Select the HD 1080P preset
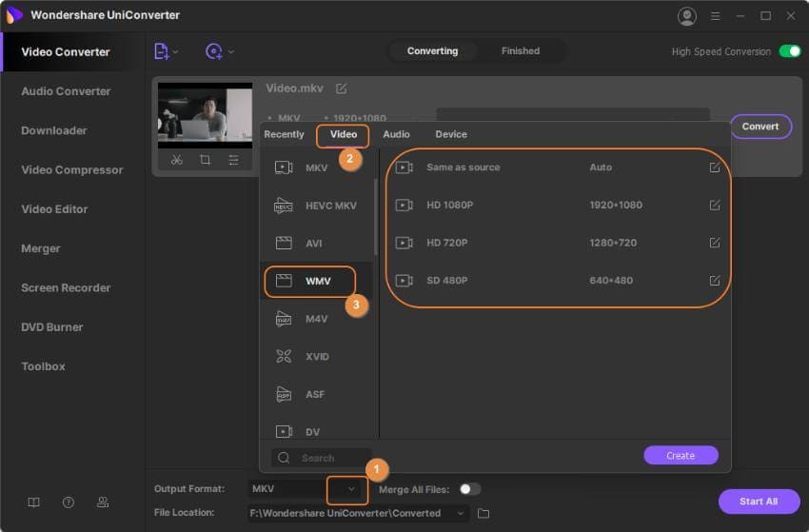 point(557,205)
